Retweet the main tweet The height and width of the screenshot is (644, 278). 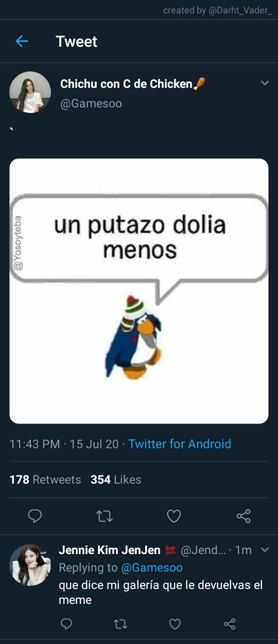click(x=105, y=516)
